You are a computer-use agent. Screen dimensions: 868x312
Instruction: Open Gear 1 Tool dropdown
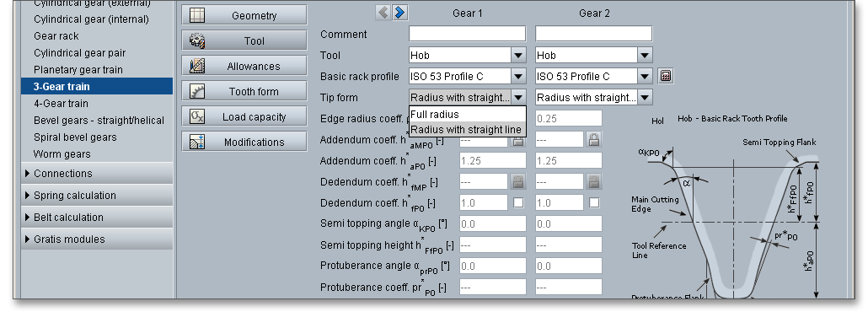(x=518, y=55)
